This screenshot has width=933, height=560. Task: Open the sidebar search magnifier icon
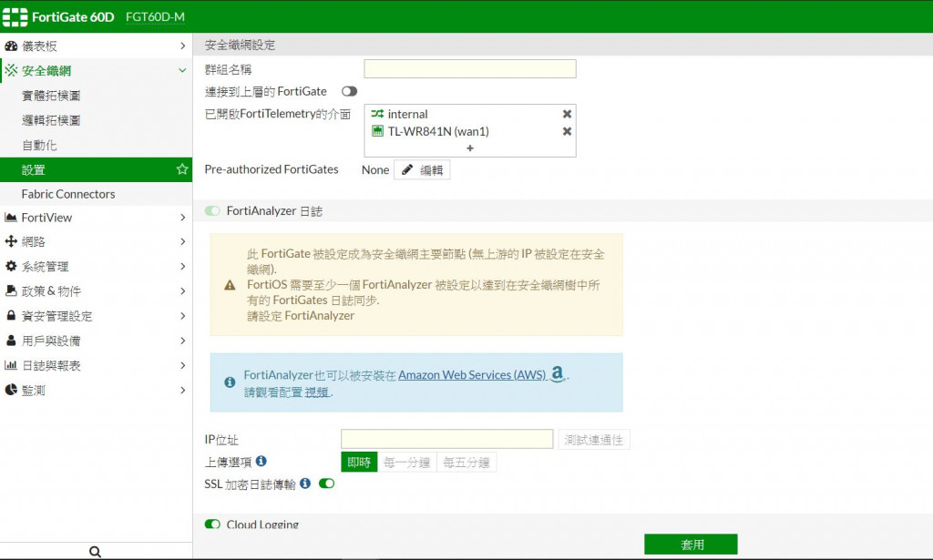pyautogui.click(x=95, y=552)
